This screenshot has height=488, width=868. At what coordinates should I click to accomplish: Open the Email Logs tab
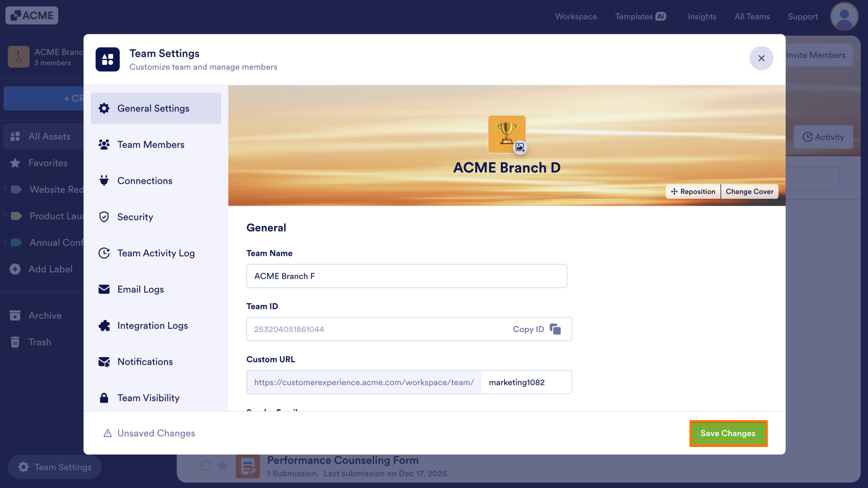156,289
